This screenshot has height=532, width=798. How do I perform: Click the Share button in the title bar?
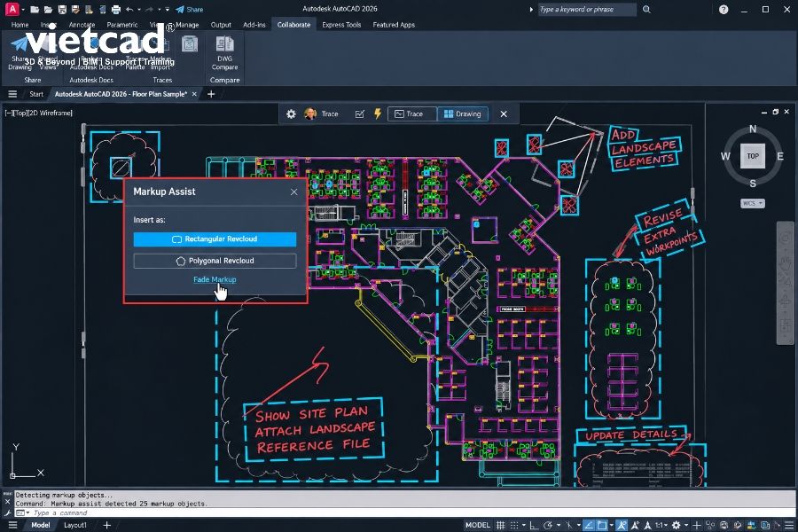[x=190, y=9]
